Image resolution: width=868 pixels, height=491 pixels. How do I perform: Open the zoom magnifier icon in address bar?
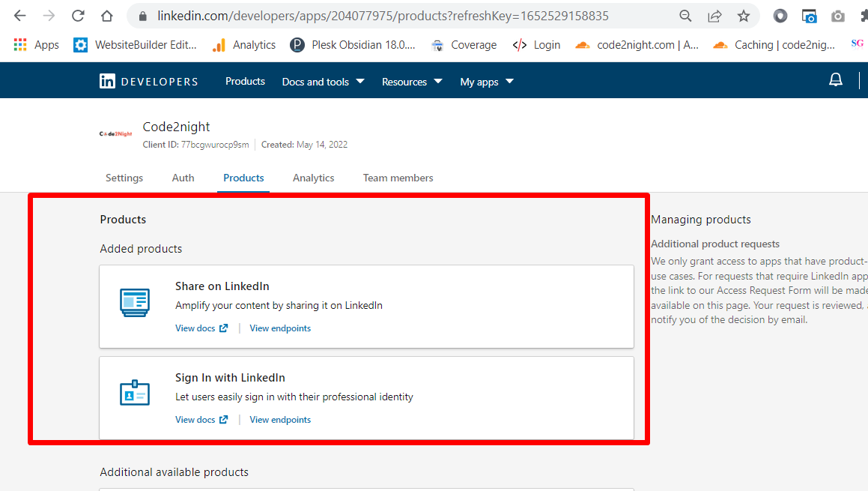click(x=685, y=16)
